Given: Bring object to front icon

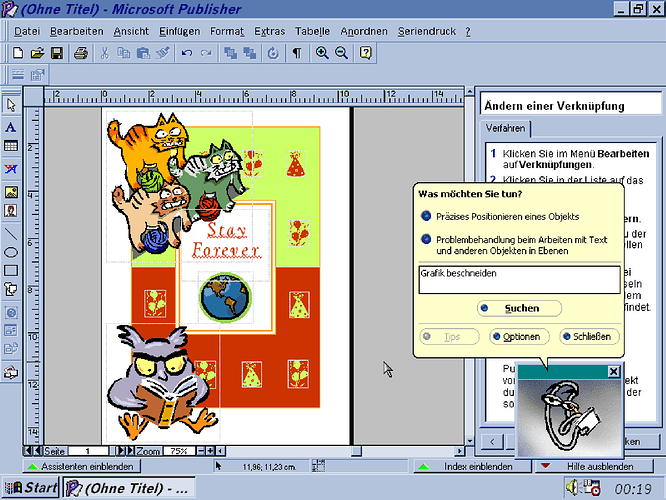Looking at the screenshot, I should (230, 53).
